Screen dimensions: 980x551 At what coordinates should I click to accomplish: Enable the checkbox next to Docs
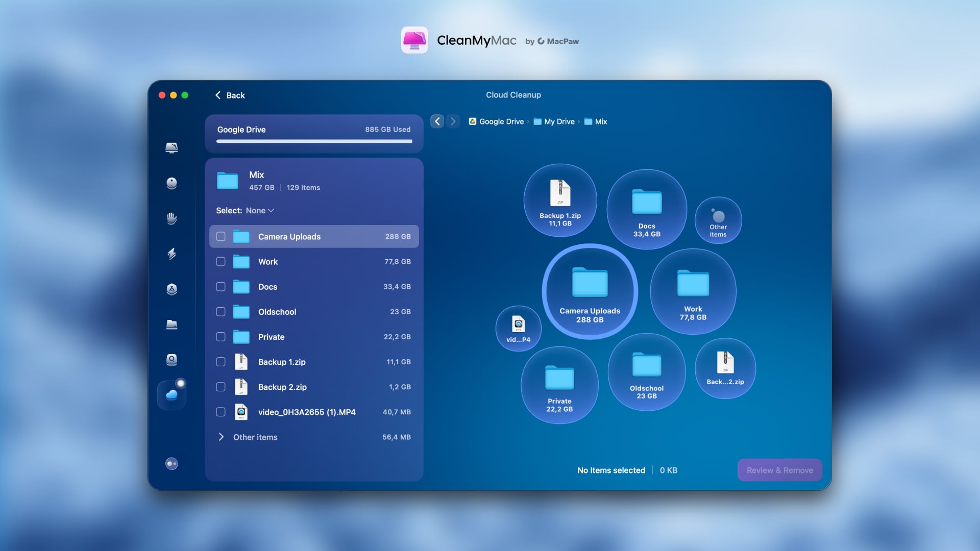click(x=221, y=287)
